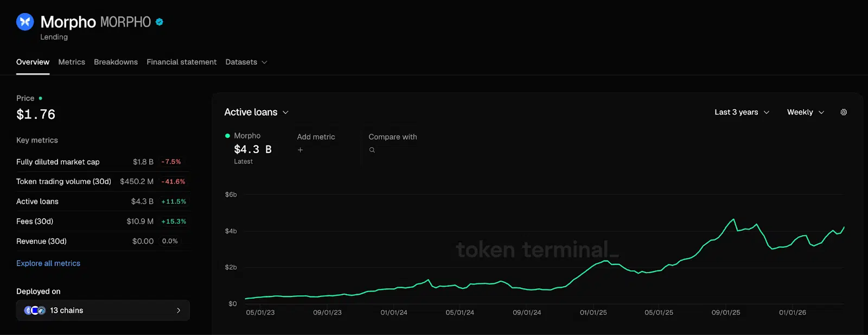The height and width of the screenshot is (335, 868).
Task: Follow the Explore all metrics link
Action: tap(48, 263)
